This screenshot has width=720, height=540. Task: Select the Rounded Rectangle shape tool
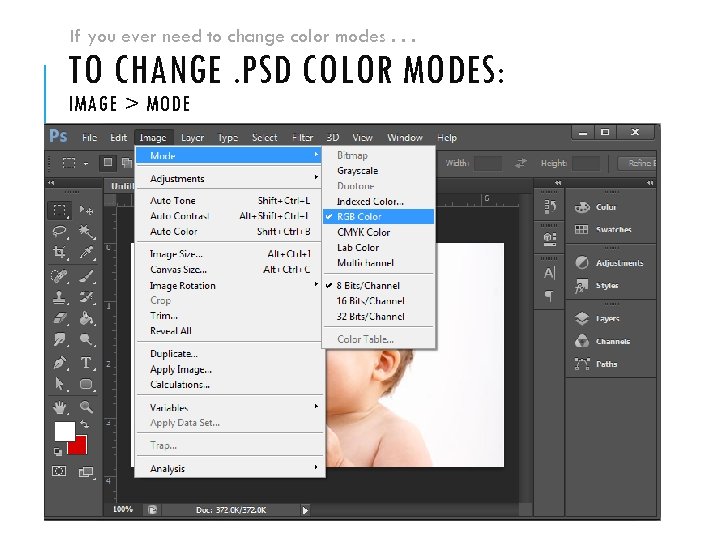point(86,384)
